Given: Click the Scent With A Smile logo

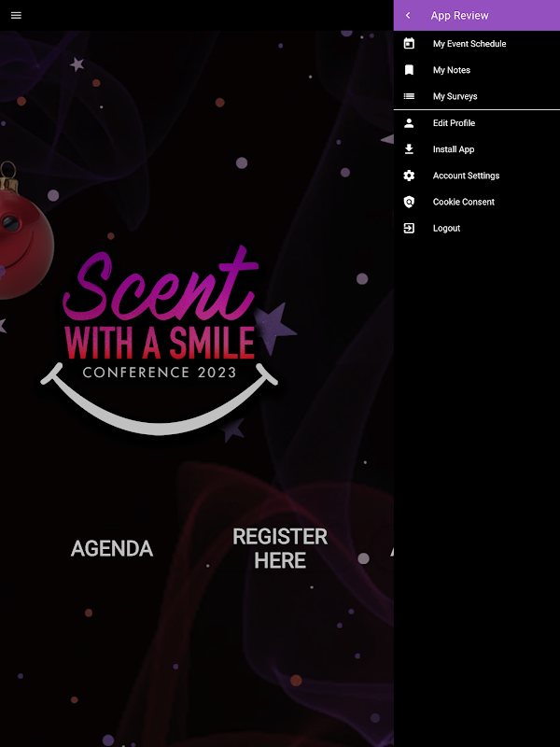Looking at the screenshot, I should [159, 340].
